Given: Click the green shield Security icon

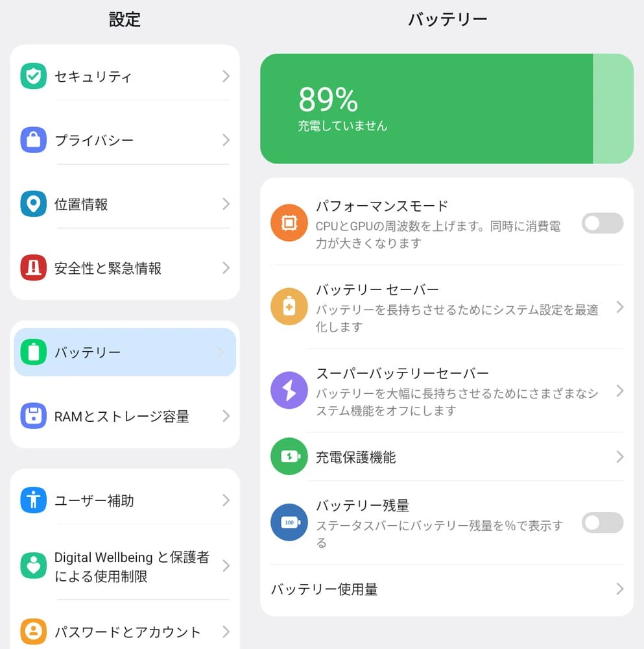Looking at the screenshot, I should [33, 76].
